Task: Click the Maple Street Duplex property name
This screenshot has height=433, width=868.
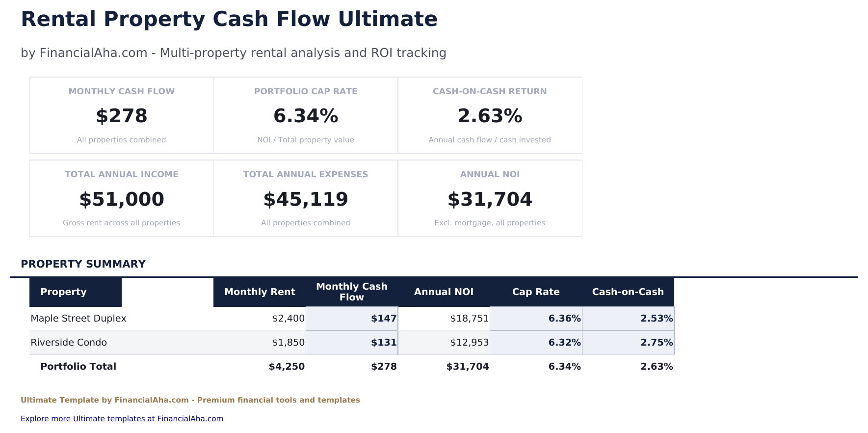Action: (79, 319)
